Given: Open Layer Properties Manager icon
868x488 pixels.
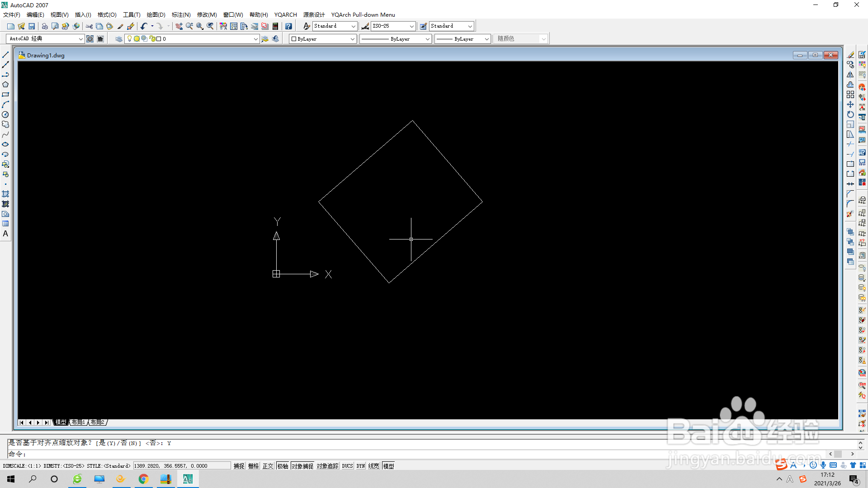Looking at the screenshot, I should [x=118, y=39].
